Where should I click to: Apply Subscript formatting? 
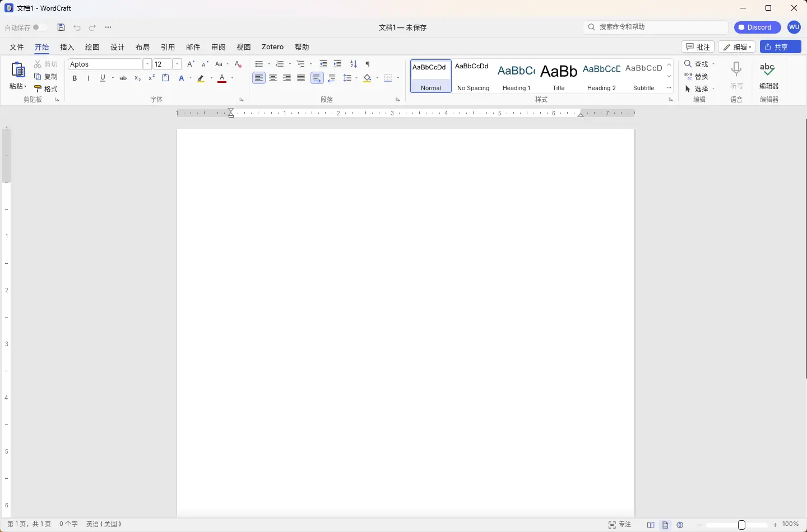click(x=137, y=78)
